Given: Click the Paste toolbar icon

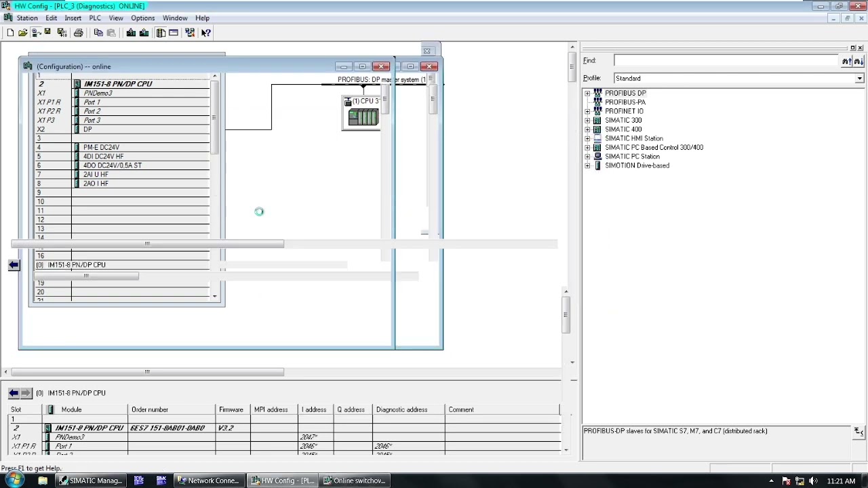Looking at the screenshot, I should point(111,33).
